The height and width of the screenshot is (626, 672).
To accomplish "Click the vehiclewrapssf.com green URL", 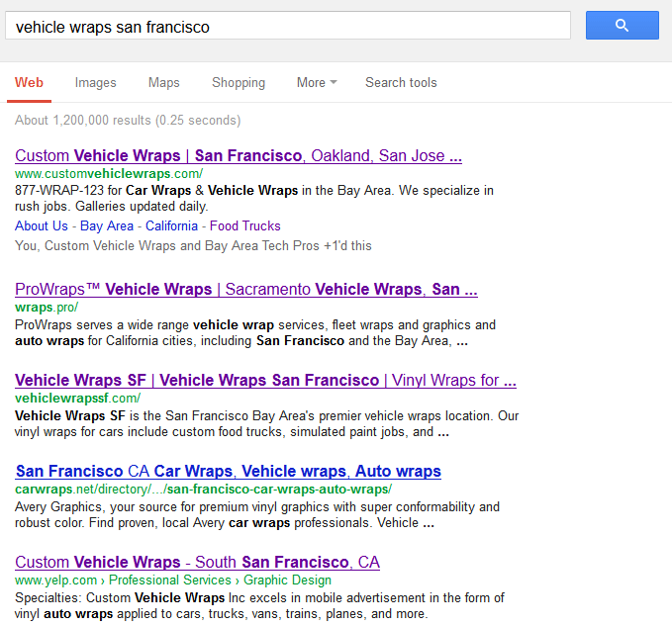I will pos(77,398).
